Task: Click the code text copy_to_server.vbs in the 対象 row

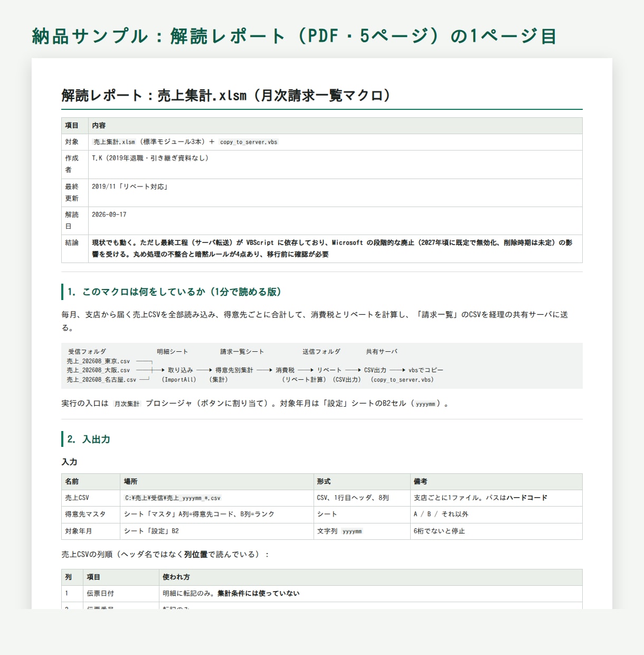Action: click(x=249, y=142)
